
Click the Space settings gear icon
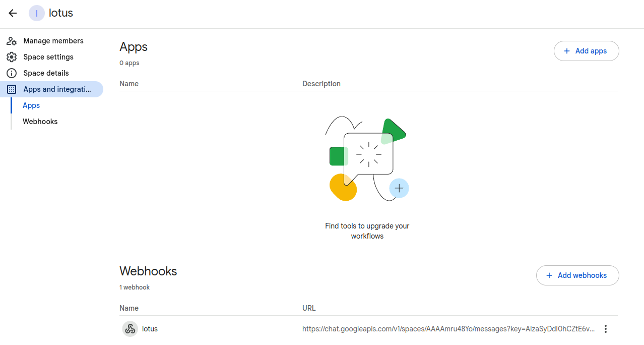click(12, 57)
